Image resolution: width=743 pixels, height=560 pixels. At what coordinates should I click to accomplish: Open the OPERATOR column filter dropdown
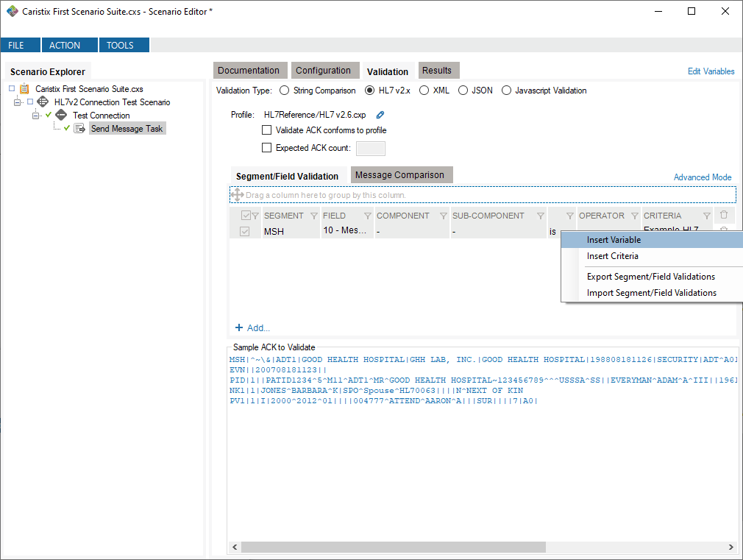point(636,216)
